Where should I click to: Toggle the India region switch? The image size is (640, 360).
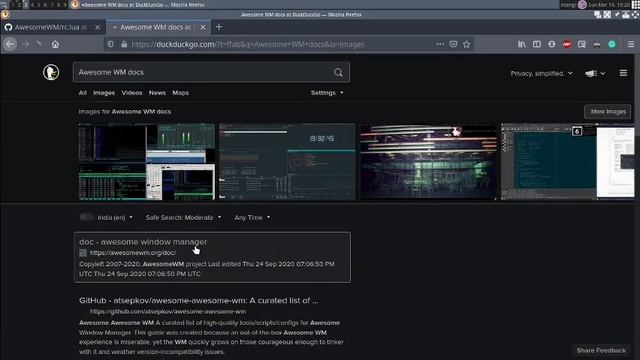87,217
